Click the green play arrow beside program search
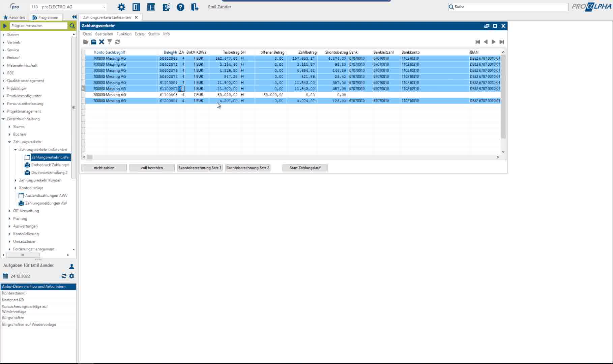 (5, 26)
